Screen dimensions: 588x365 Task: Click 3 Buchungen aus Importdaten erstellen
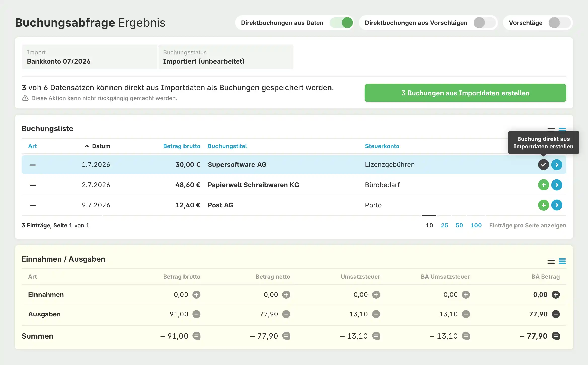pos(465,93)
